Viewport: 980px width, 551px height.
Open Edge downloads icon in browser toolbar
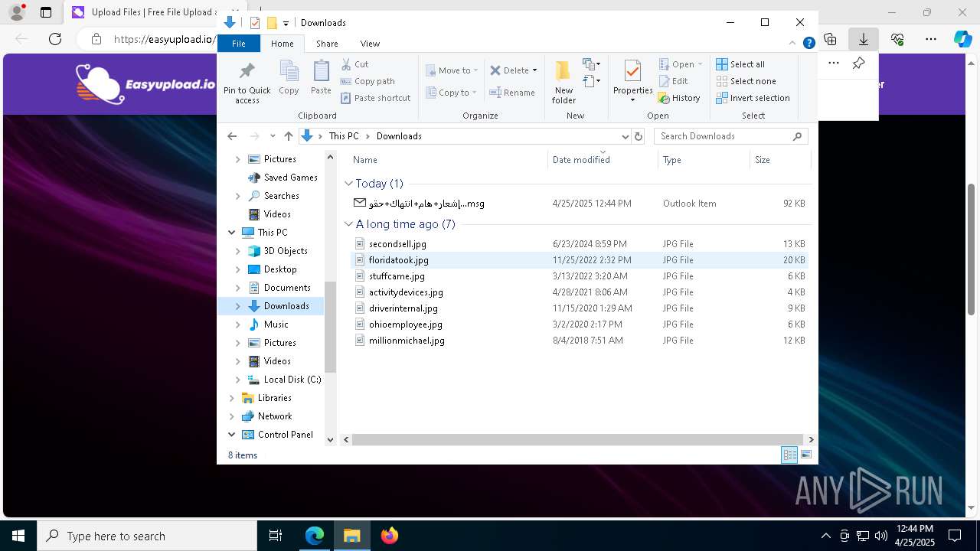863,39
